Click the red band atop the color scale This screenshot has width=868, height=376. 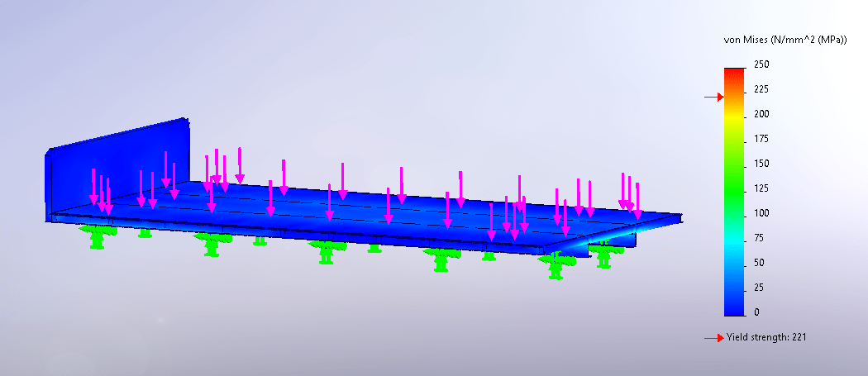pyautogui.click(x=735, y=73)
